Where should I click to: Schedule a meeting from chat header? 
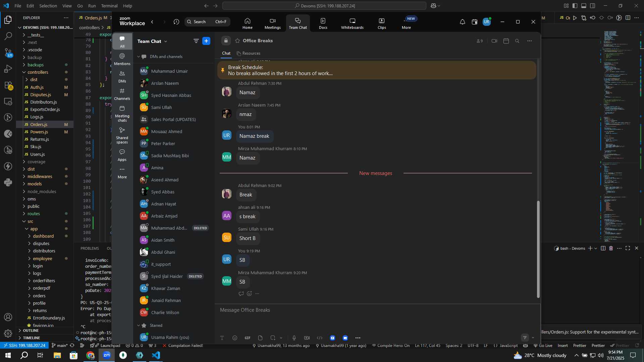point(506,41)
